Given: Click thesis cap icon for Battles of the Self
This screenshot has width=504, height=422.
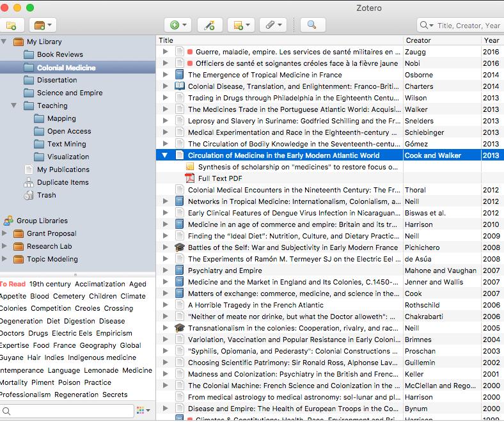Looking at the screenshot, I should click(179, 247).
